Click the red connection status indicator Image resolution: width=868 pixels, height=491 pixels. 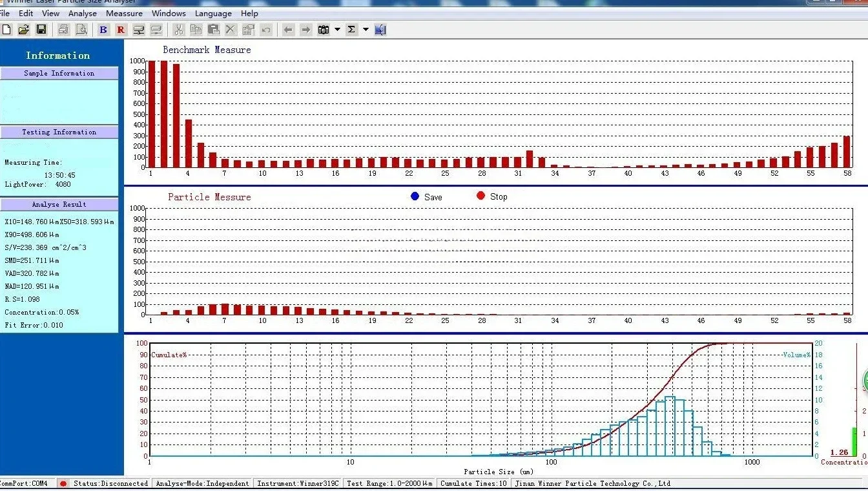(x=63, y=483)
